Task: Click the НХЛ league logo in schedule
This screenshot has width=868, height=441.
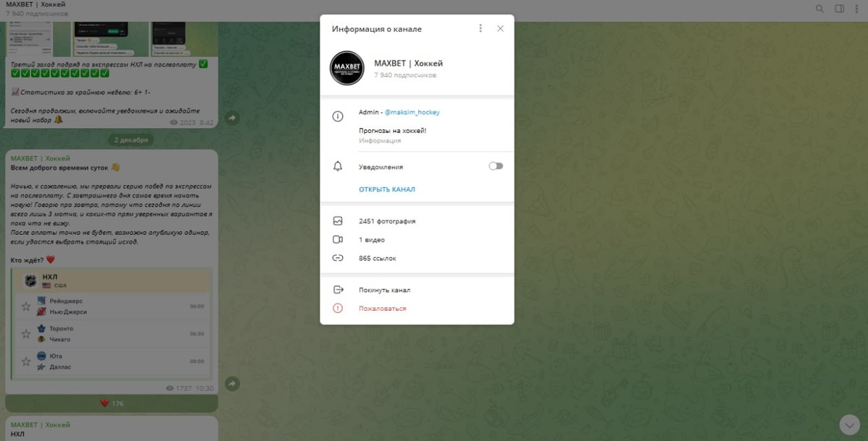Action: tap(31, 281)
